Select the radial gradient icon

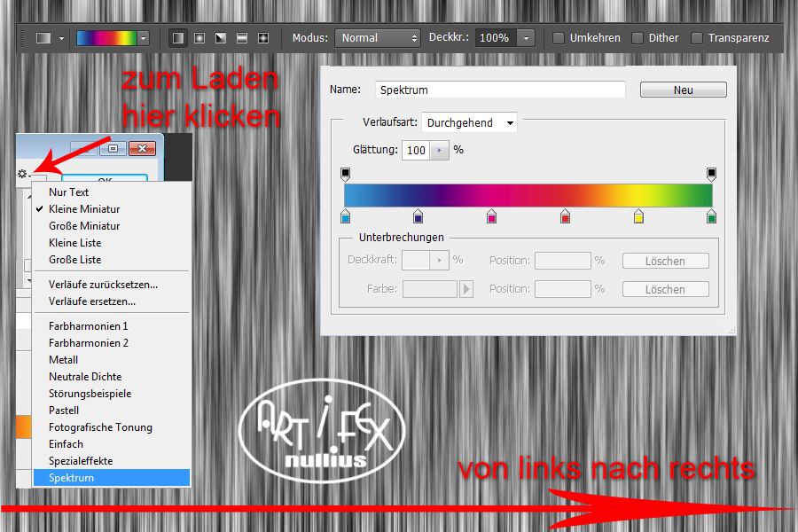coord(199,38)
